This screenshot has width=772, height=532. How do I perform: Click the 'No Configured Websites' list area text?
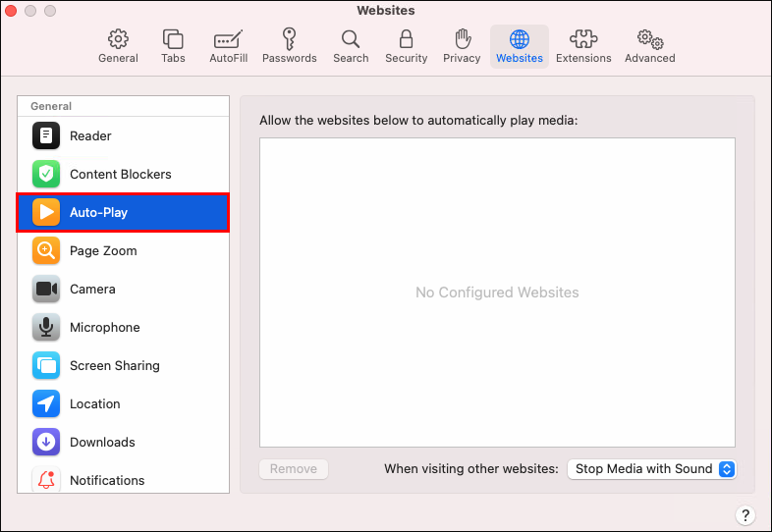pos(497,293)
